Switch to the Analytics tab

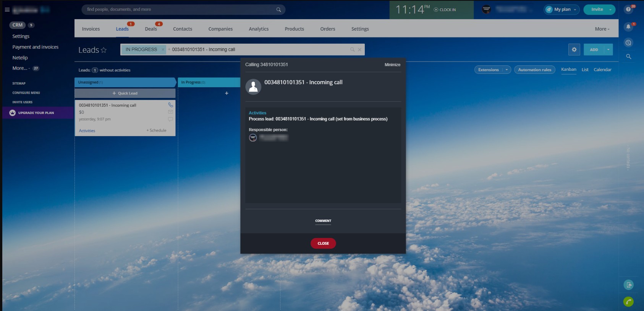(259, 29)
